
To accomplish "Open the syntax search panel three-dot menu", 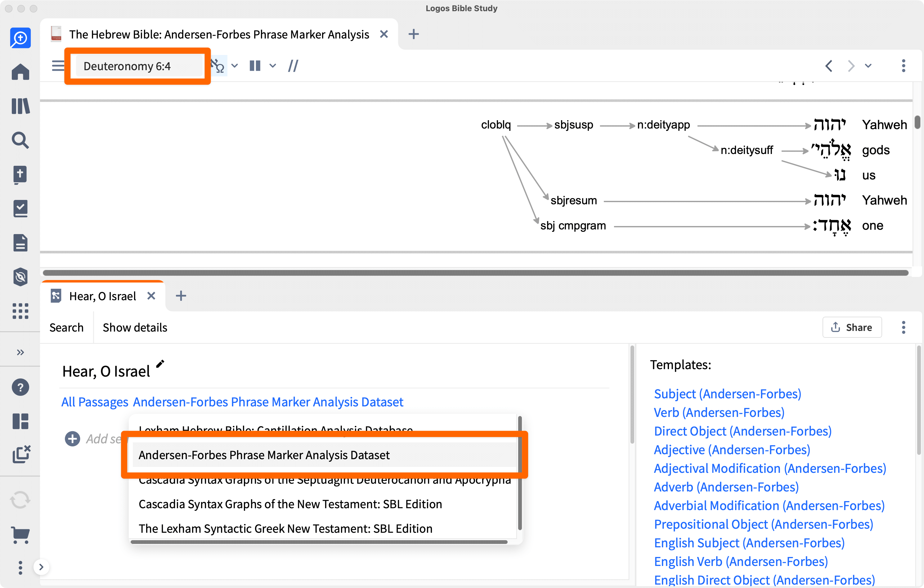I will 903,327.
